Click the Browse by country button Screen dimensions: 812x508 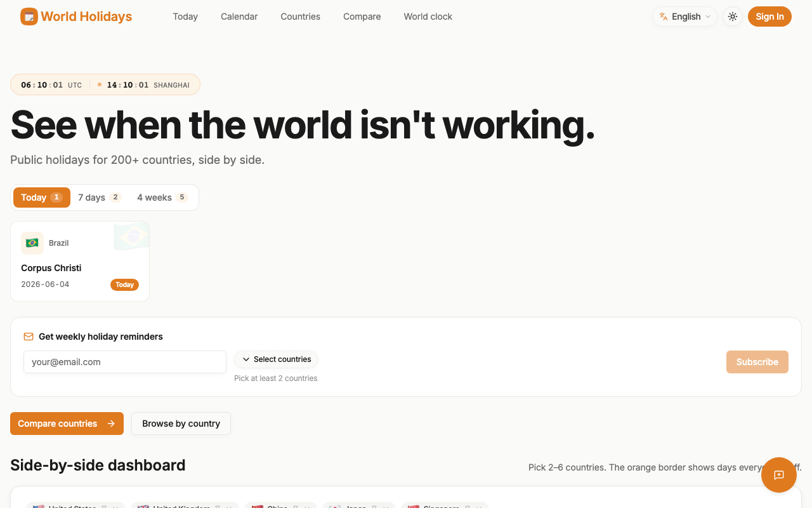[181, 424]
